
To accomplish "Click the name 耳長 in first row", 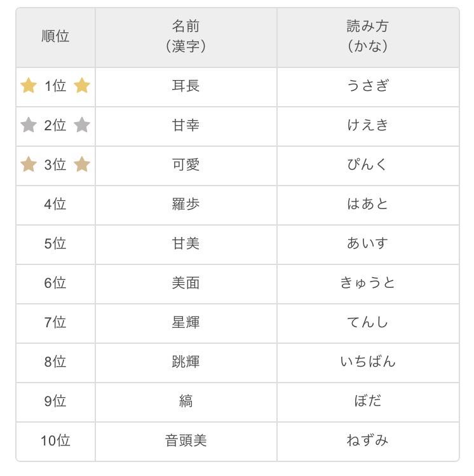I will click(x=186, y=86).
